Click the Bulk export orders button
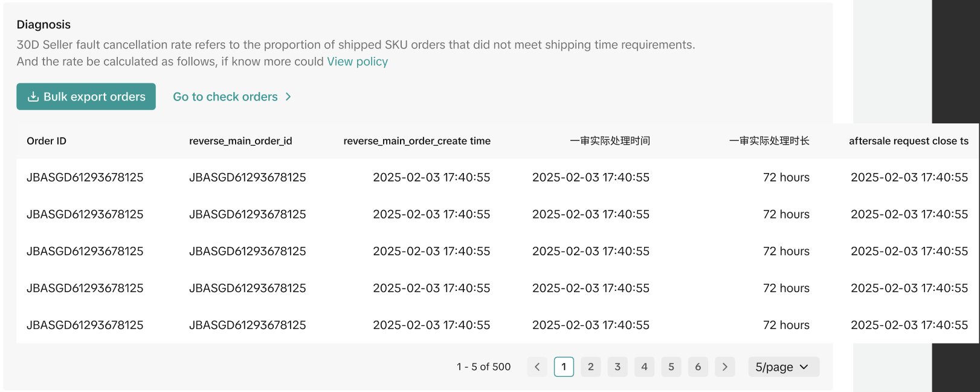Image resolution: width=980 pixels, height=392 pixels. pos(86,97)
